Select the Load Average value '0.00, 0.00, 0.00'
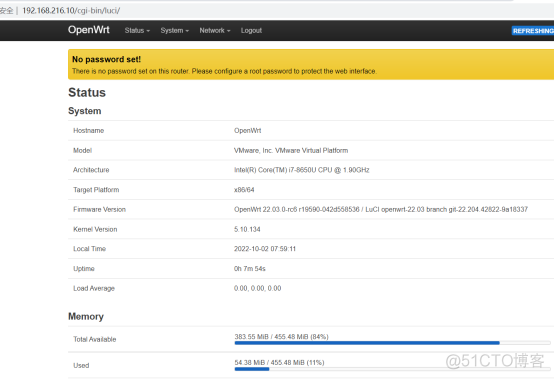Screen dimensions: 554x379 257,288
